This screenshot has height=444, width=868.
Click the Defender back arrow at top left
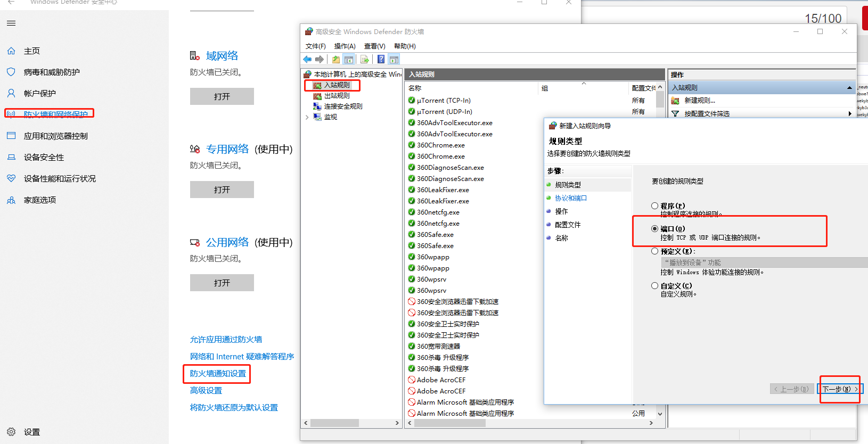coord(11,3)
